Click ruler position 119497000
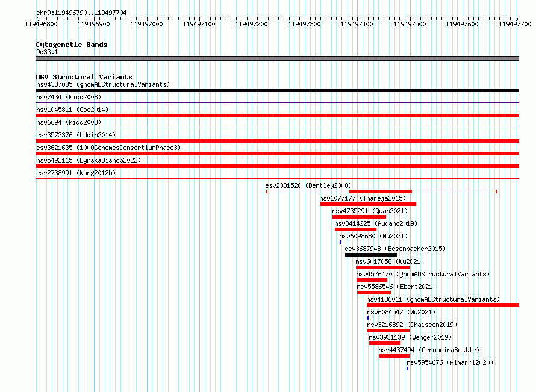Image resolution: width=536 pixels, height=392 pixels. click(147, 24)
